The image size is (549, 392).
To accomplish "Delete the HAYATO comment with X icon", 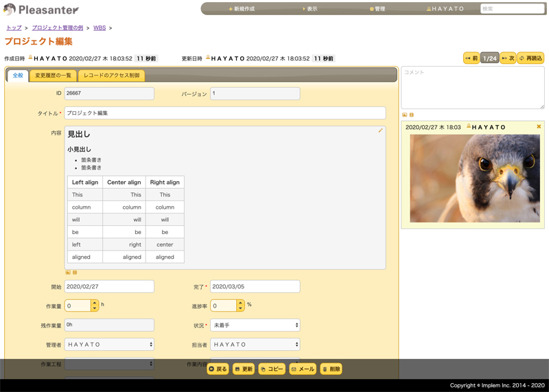I will 539,126.
